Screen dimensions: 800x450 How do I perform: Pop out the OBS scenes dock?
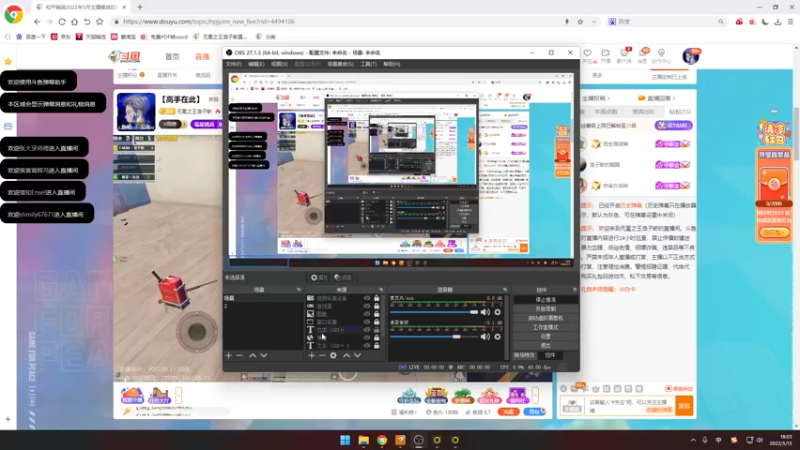click(x=299, y=289)
